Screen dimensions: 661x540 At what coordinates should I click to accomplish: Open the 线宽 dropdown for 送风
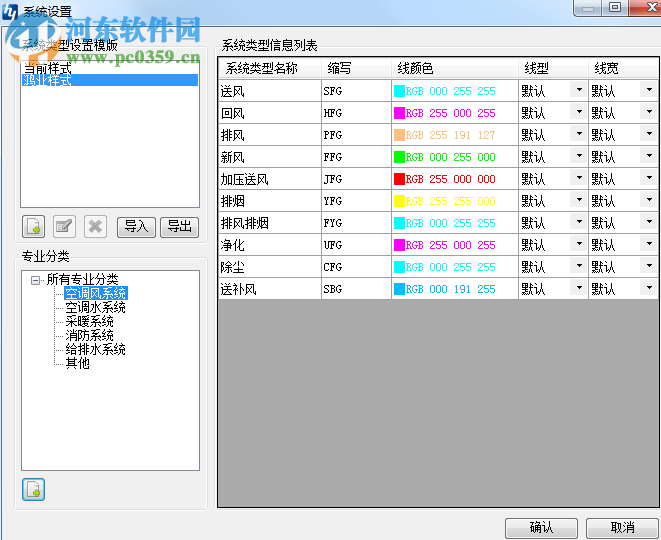point(649,89)
